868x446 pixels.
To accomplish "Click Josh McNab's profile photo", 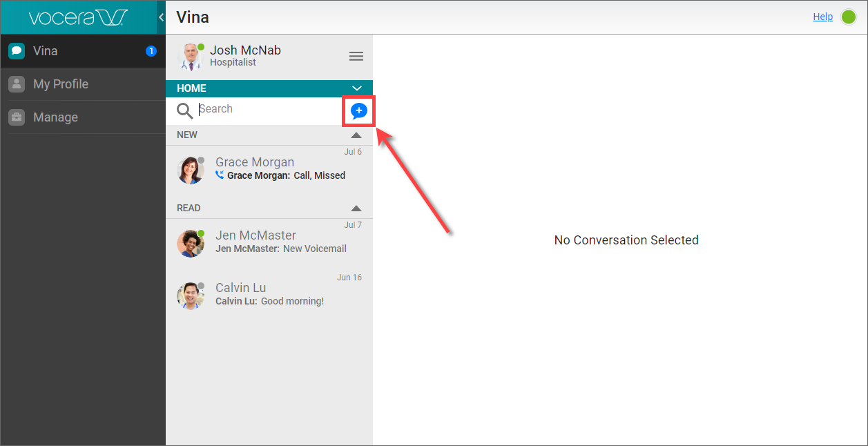I will tap(190, 57).
